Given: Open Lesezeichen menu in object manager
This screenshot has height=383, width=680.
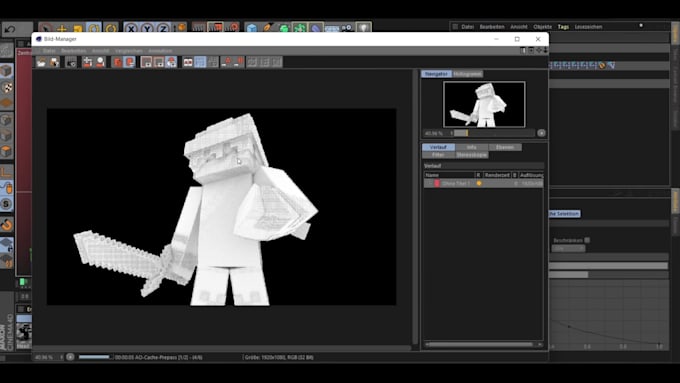Looking at the screenshot, I should pos(588,27).
